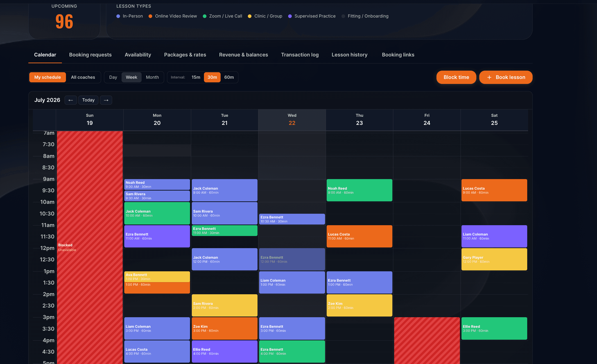Open Sam Rivera's Monday 9:30 AM lesson

157,196
